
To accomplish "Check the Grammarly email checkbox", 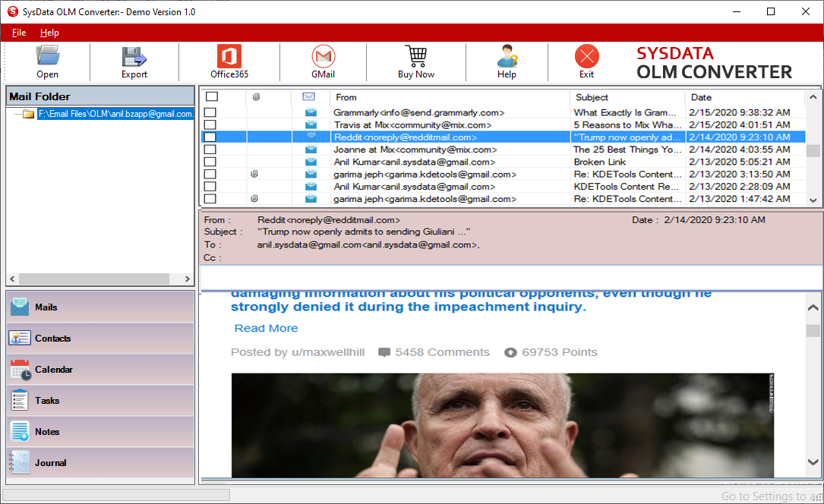I will (210, 112).
